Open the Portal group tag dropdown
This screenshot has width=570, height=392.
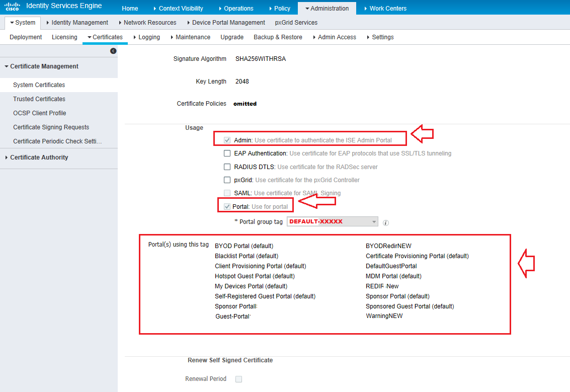(x=332, y=221)
